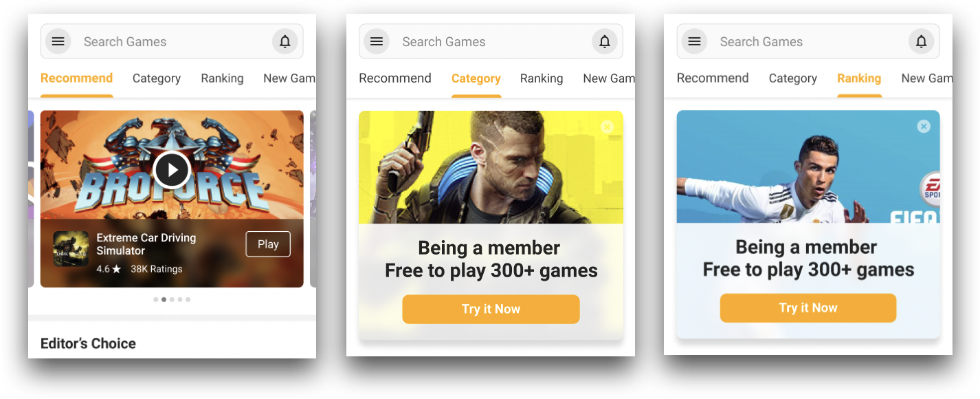Click the Play button on the game card
Image resolution: width=980 pixels, height=399 pixels.
coord(268,244)
